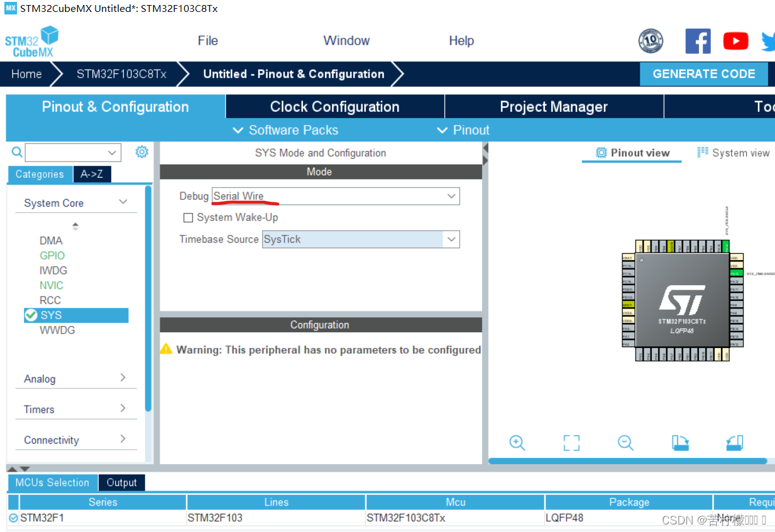
Task: Click the LQFP48 package cell
Action: (629, 518)
